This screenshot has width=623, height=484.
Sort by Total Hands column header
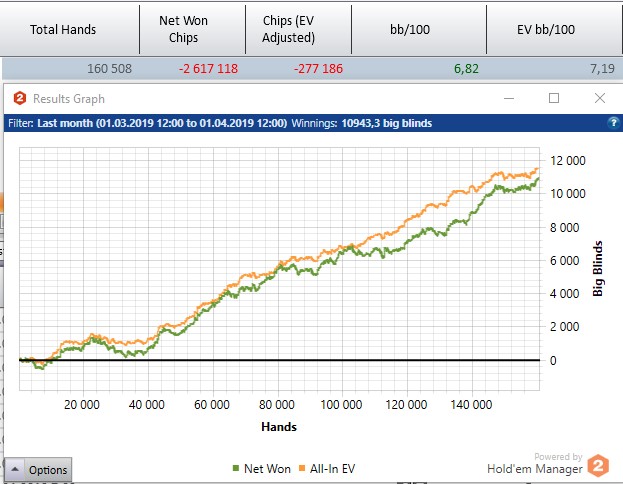70,29
